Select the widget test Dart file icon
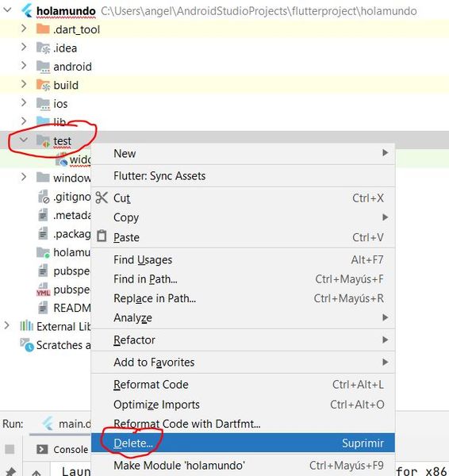Image resolution: width=449 pixels, height=476 pixels. [62, 159]
